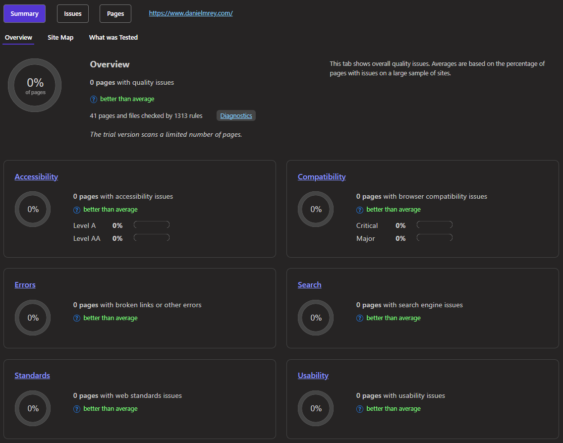Open the Usability section link
This screenshot has width=563, height=443.
click(313, 376)
